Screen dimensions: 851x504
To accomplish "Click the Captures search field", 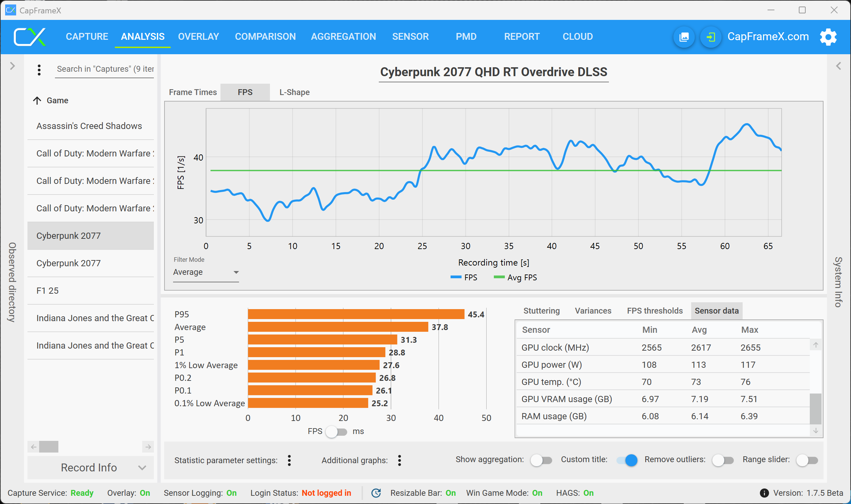I will pos(104,69).
